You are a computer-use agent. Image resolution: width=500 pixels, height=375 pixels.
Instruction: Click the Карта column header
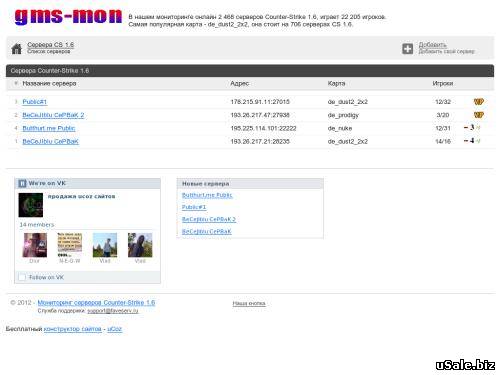(x=336, y=83)
